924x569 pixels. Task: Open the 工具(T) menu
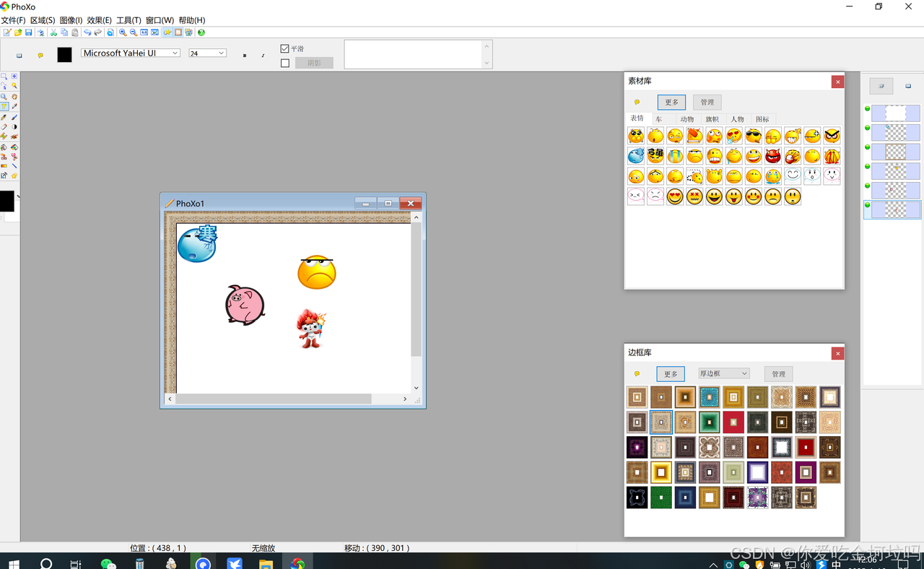pos(128,20)
